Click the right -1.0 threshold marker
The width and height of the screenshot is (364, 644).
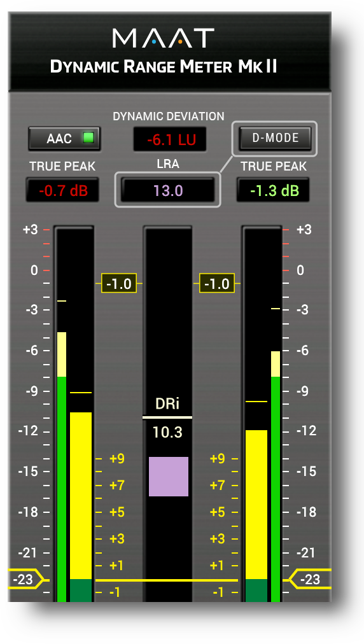pyautogui.click(x=217, y=283)
